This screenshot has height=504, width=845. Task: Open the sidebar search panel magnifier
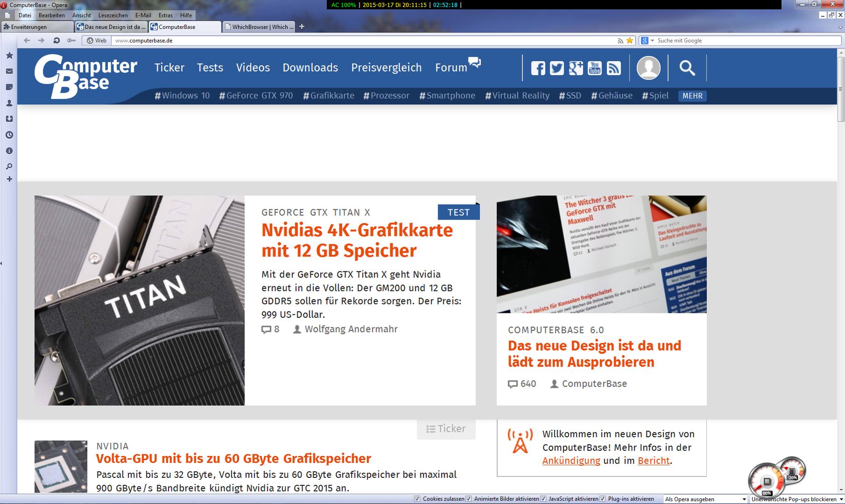9,166
